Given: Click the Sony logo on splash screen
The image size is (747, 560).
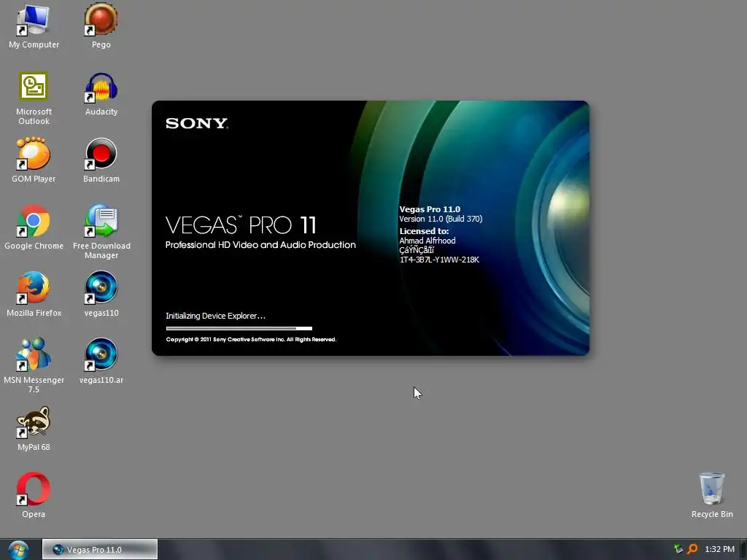Looking at the screenshot, I should (197, 124).
